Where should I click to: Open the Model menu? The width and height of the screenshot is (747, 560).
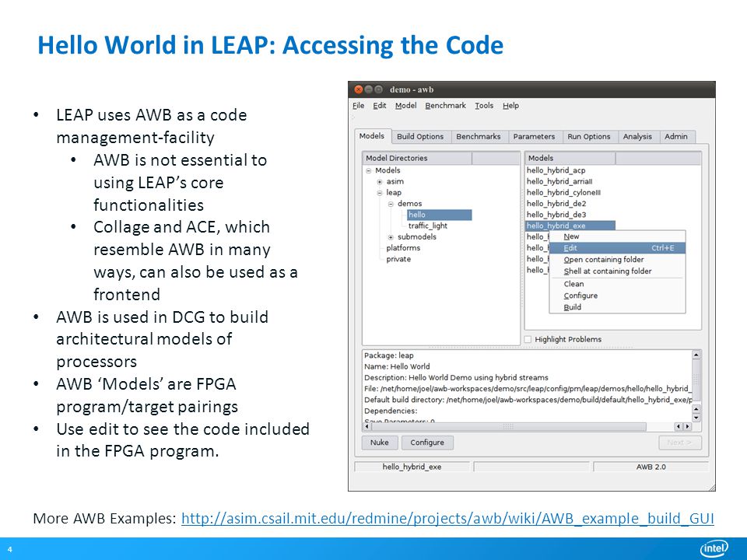(x=405, y=106)
